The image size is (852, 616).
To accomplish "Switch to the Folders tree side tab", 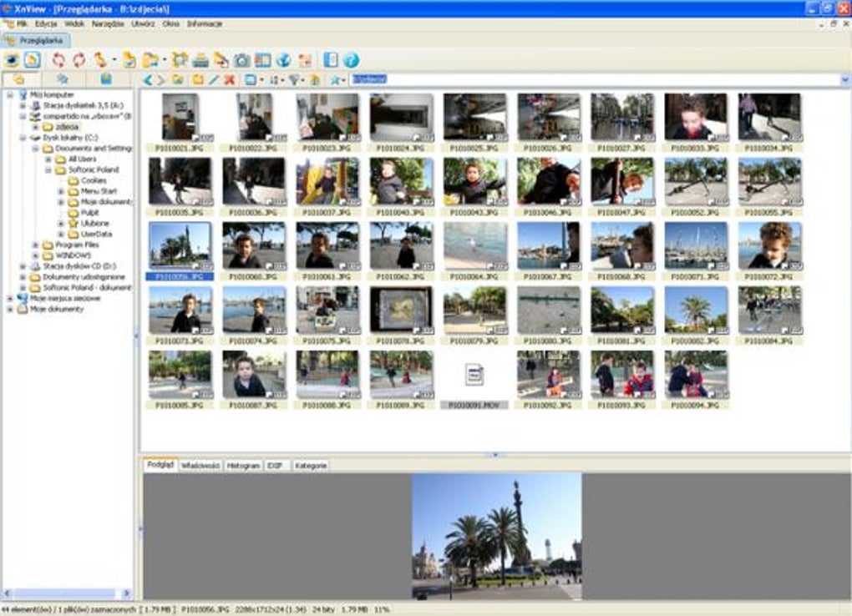I will pos(19,79).
